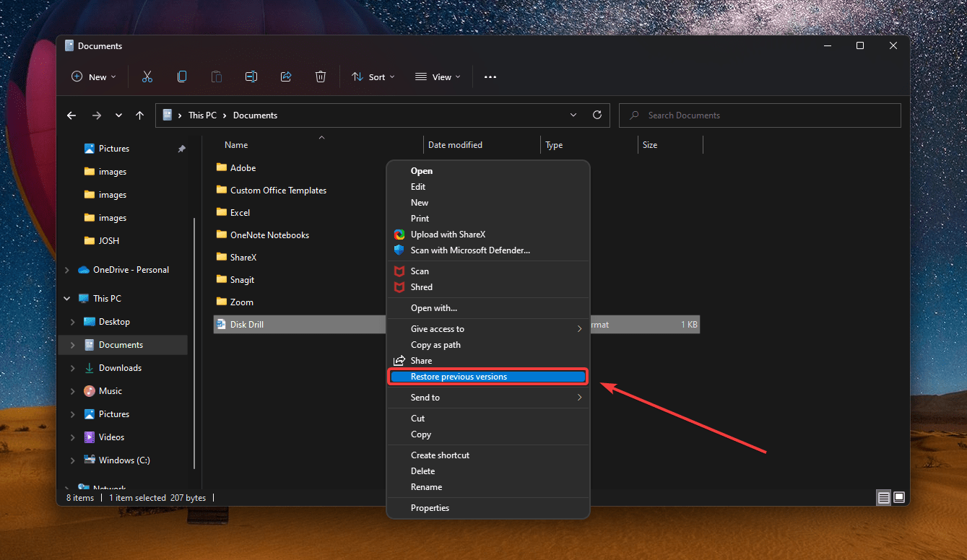
Task: Click the OneDrive cloud icon in sidebar
Action: (x=83, y=270)
